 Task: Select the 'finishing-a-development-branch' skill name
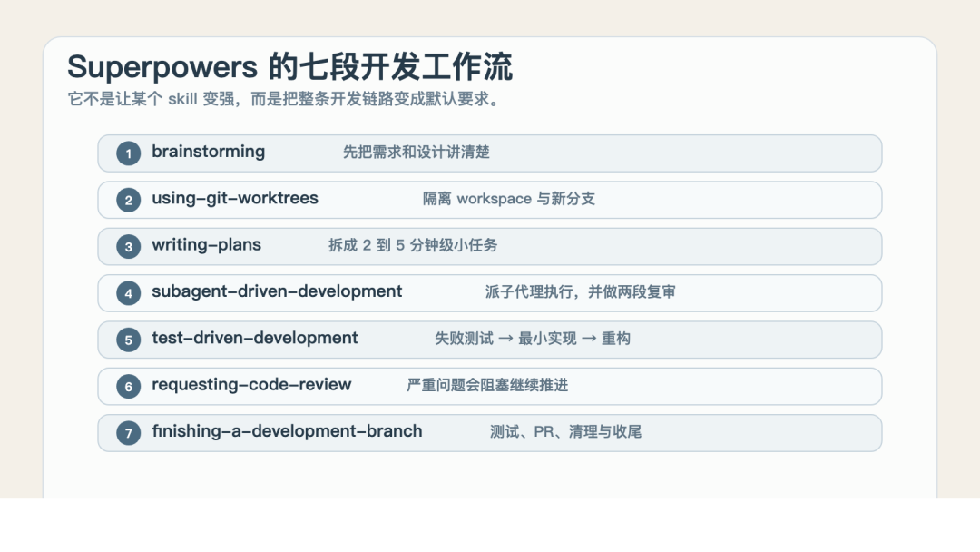click(x=287, y=431)
